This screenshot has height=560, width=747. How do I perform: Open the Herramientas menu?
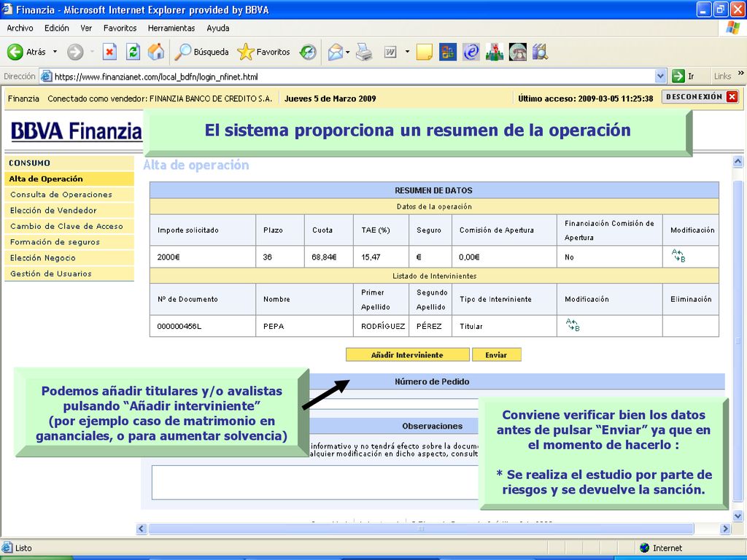(171, 28)
